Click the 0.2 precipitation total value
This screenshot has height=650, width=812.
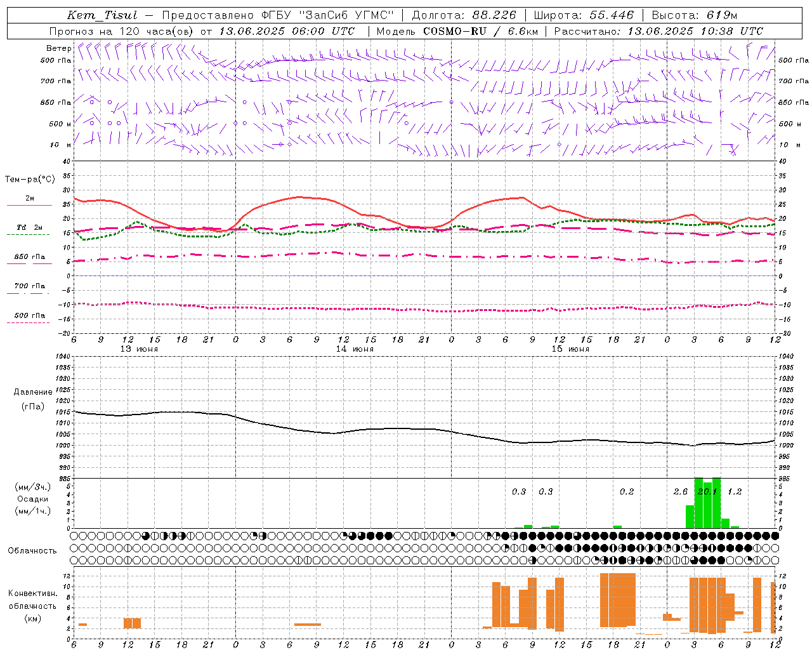tap(627, 491)
